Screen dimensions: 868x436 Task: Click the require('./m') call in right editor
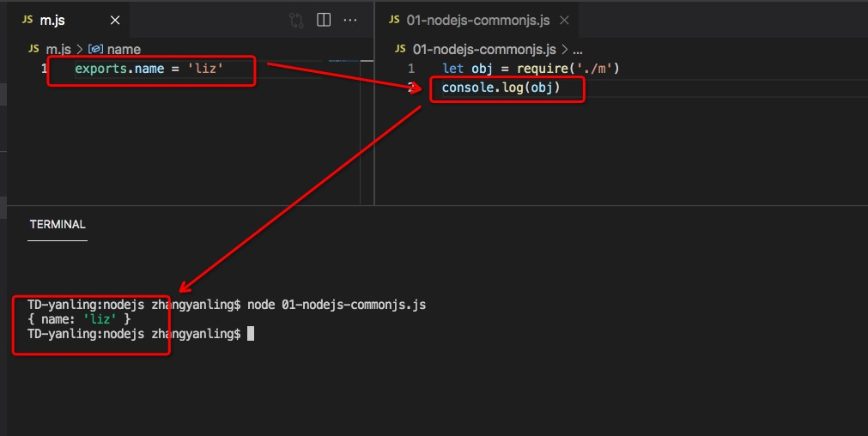coord(568,69)
